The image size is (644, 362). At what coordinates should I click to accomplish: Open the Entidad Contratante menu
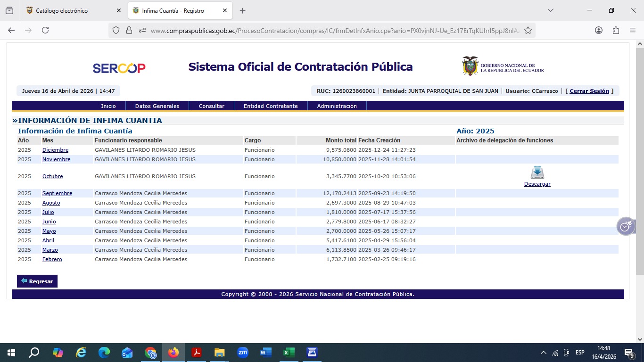click(271, 106)
